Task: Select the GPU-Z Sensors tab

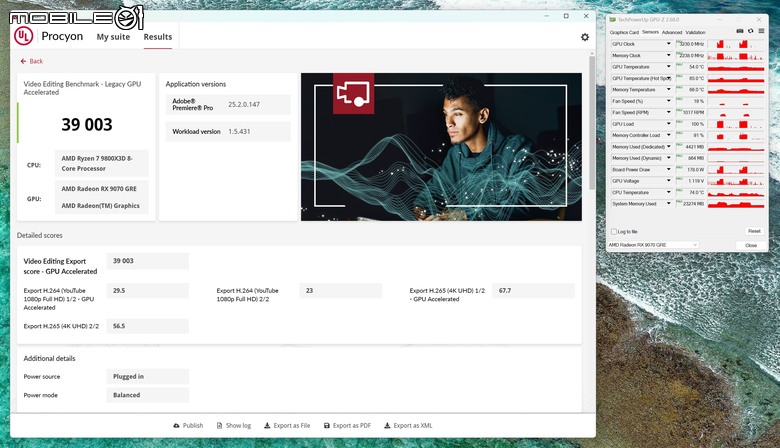Action: tap(650, 32)
